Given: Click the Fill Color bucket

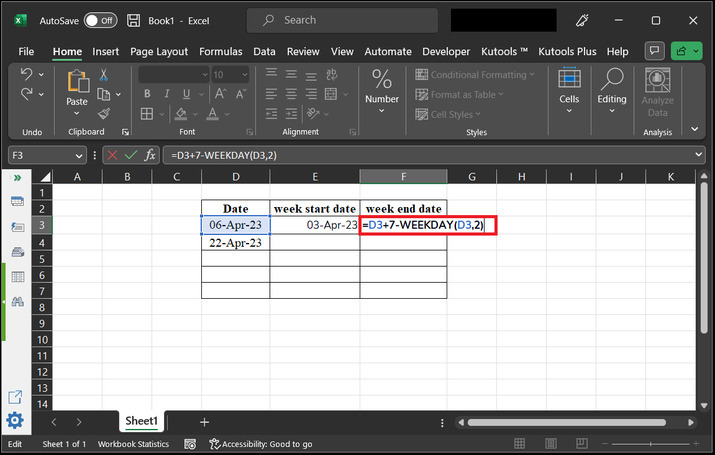Looking at the screenshot, I should pyautogui.click(x=181, y=114).
